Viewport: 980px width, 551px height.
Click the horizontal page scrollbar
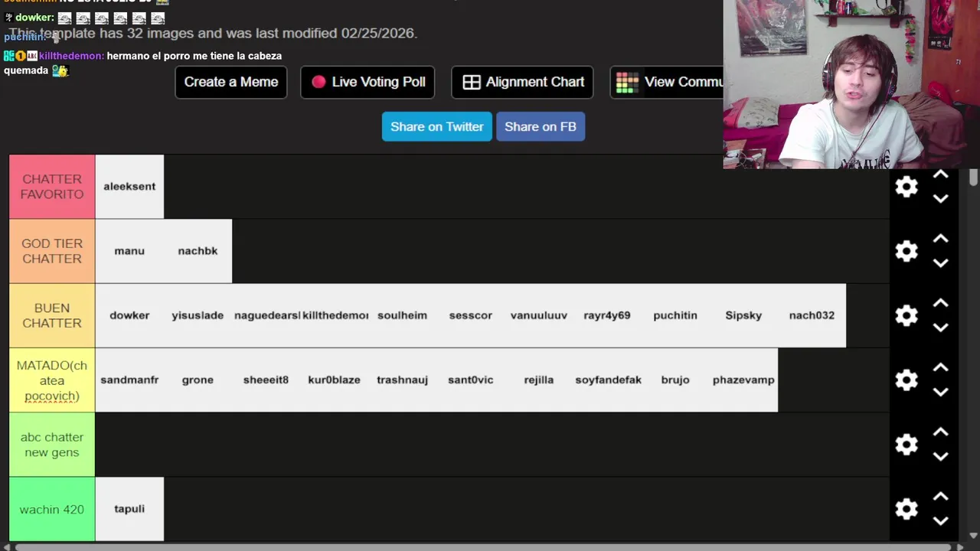pyautogui.click(x=482, y=546)
